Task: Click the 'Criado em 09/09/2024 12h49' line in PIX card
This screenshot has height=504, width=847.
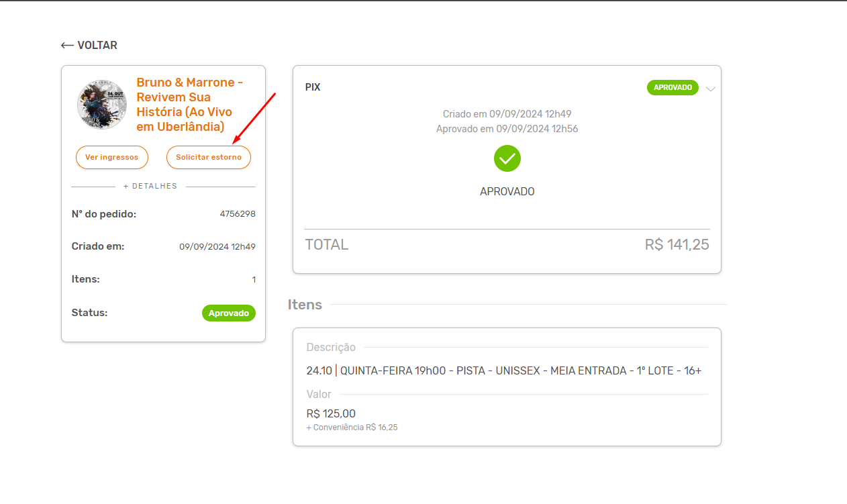Action: (507, 114)
